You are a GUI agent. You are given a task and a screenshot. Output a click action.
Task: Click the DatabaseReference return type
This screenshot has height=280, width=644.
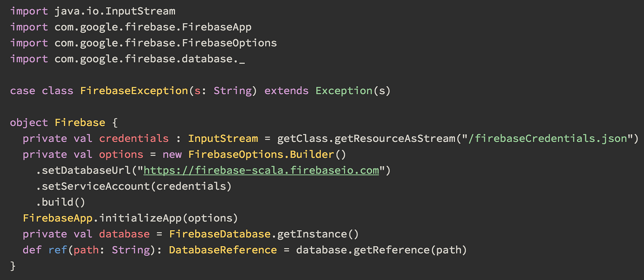223,250
